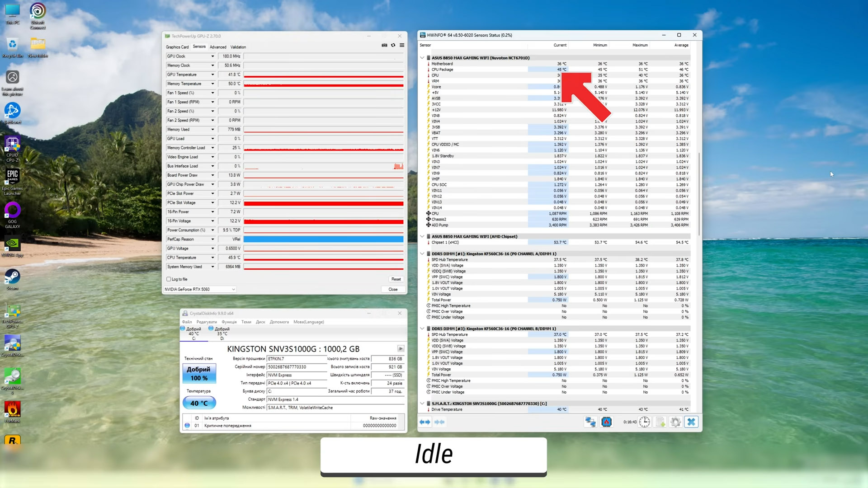This screenshot has height=488, width=868.
Task: Open the FurMark desktop icon
Action: pyautogui.click(x=13, y=413)
